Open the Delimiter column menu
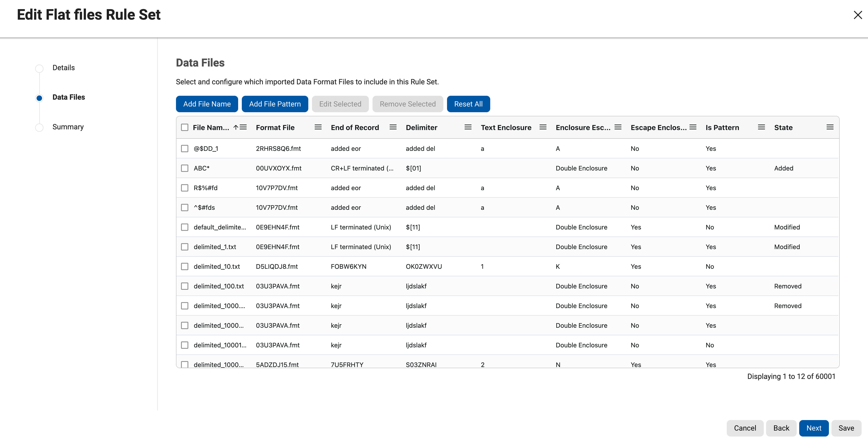This screenshot has width=868, height=442. pos(468,127)
